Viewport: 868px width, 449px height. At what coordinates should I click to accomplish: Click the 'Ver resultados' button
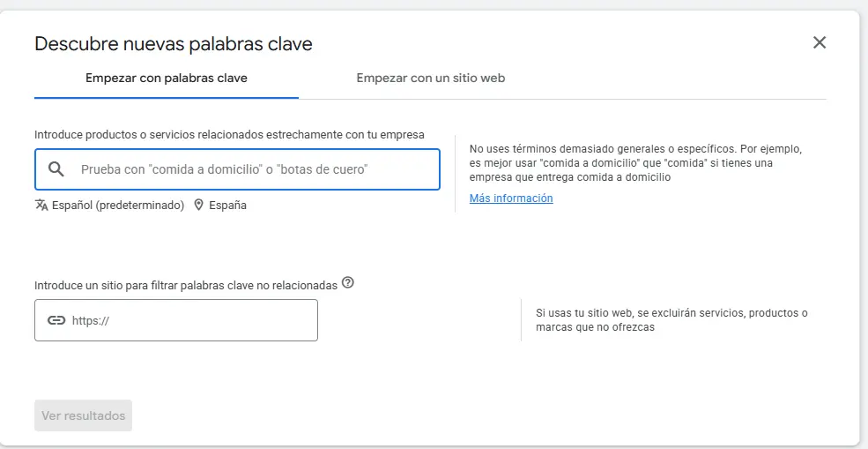click(x=83, y=415)
